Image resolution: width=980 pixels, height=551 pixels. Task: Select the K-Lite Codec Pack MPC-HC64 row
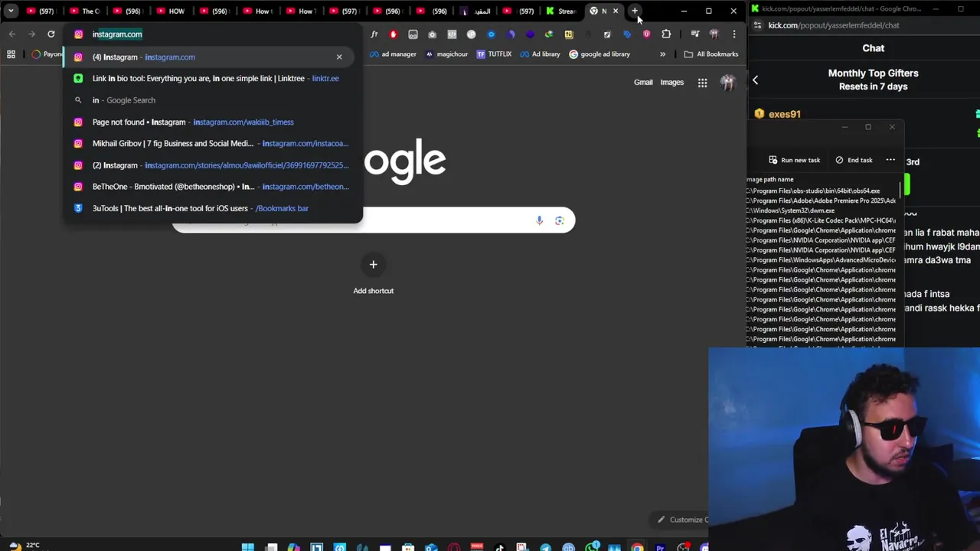(x=822, y=220)
